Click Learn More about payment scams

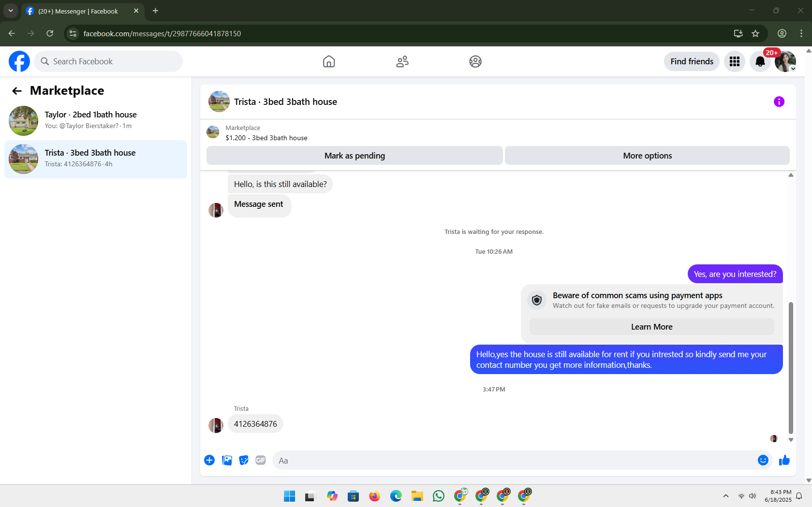(x=652, y=327)
